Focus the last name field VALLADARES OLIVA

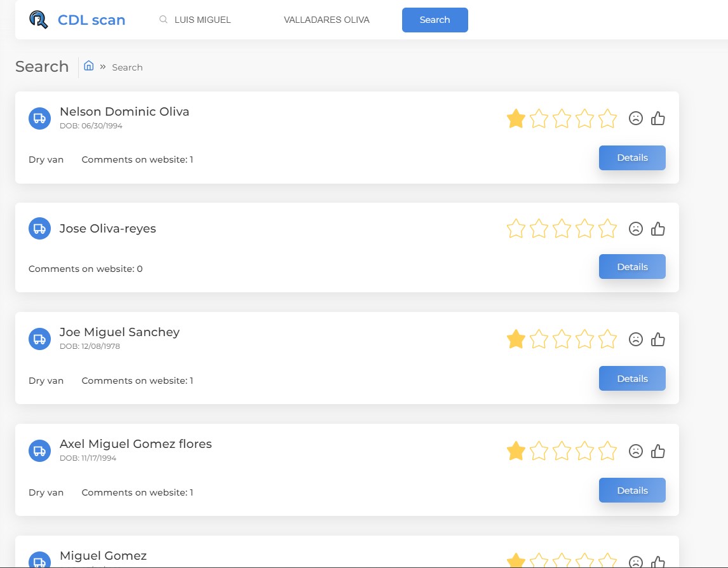coord(327,20)
